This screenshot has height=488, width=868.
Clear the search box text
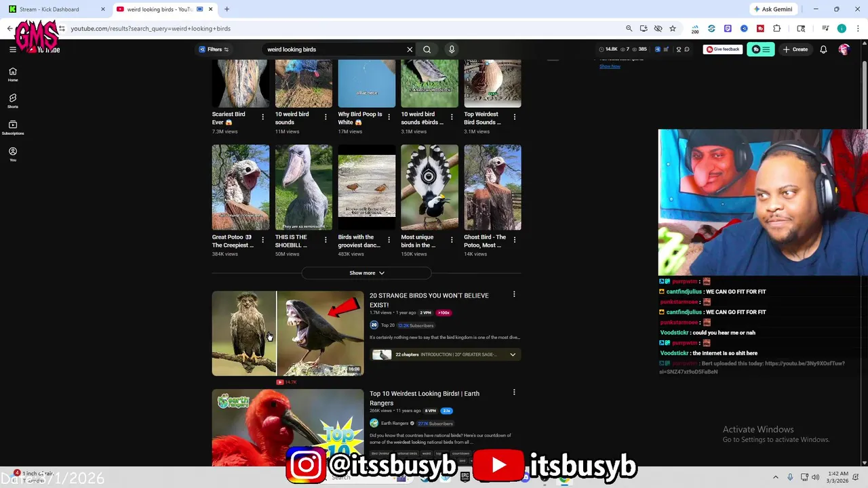410,49
